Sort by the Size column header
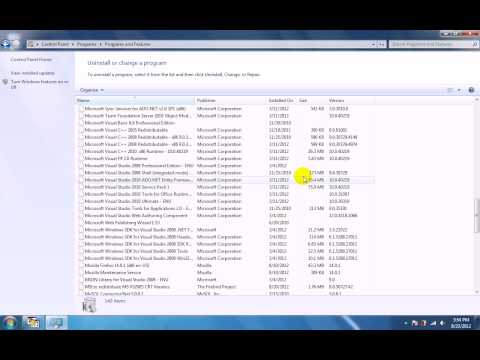This screenshot has height=360, width=480. point(312,100)
